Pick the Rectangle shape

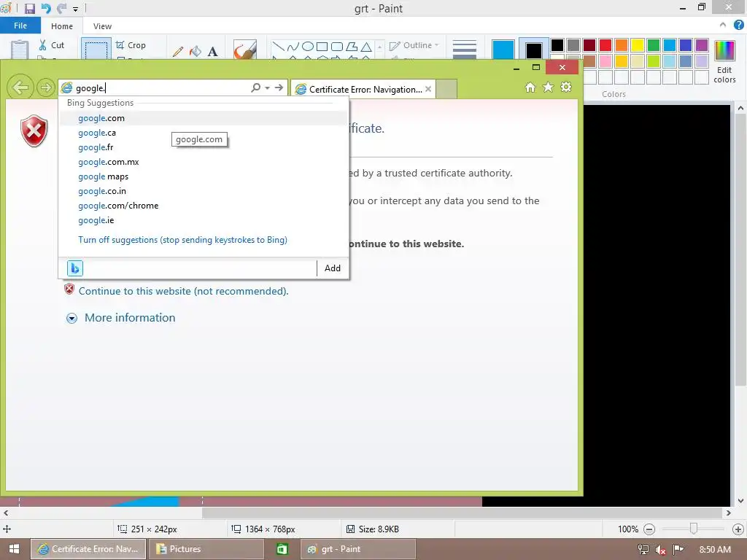322,46
